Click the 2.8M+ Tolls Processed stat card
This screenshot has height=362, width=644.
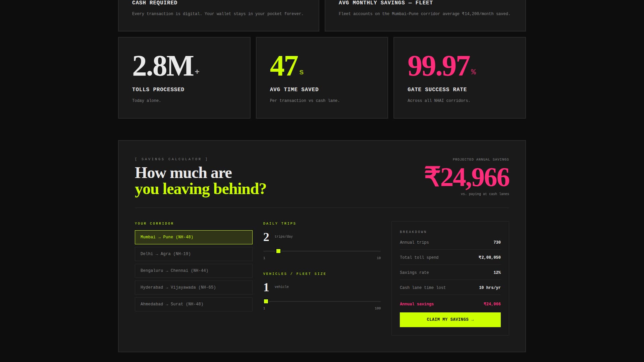coord(184,77)
